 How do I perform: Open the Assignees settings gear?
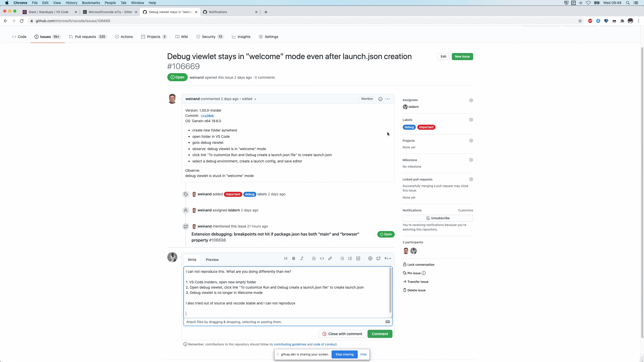tap(471, 100)
